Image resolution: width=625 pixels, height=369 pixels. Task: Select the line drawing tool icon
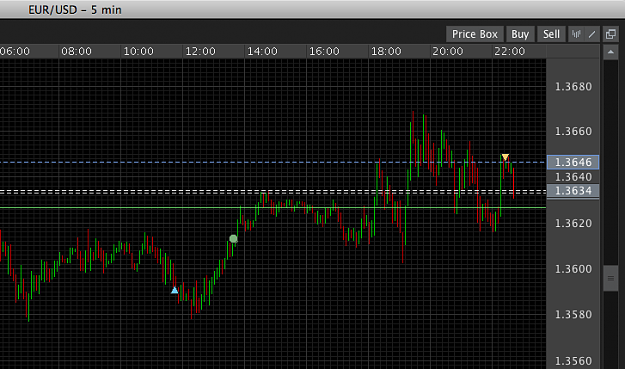click(592, 34)
